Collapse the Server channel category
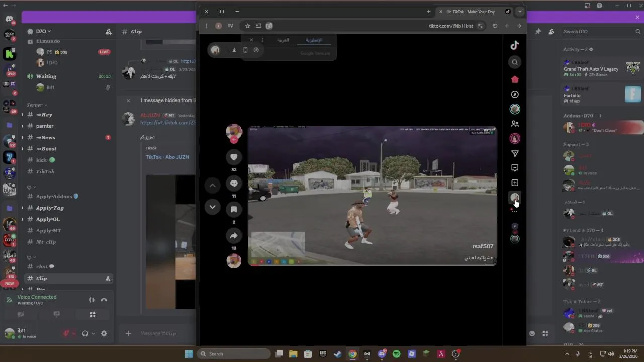This screenshot has height=362, width=644. (x=37, y=105)
